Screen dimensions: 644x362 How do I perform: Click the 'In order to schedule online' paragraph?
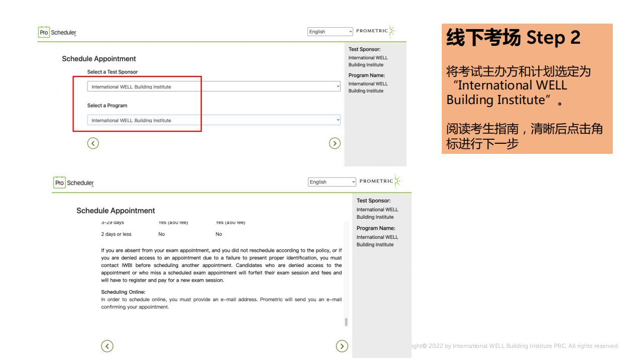[221, 303]
